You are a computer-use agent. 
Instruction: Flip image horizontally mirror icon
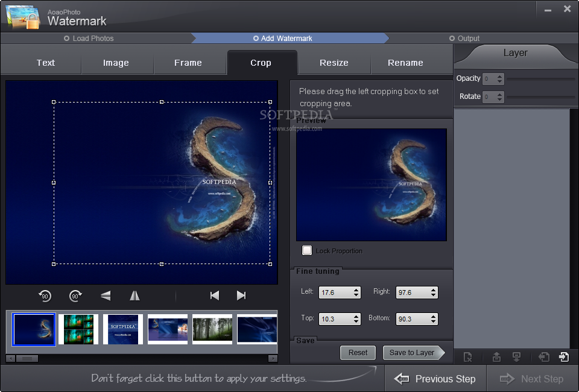pyautogui.click(x=134, y=296)
